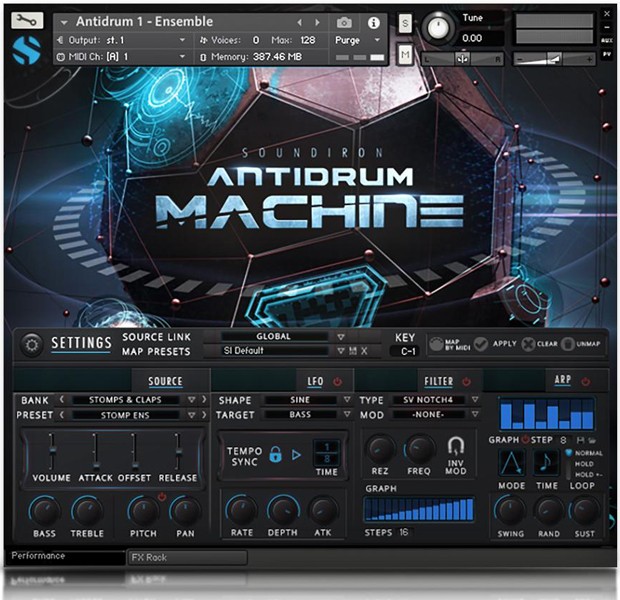Switch to the Source tab
Screen dimensions: 620x600
[x=165, y=381]
